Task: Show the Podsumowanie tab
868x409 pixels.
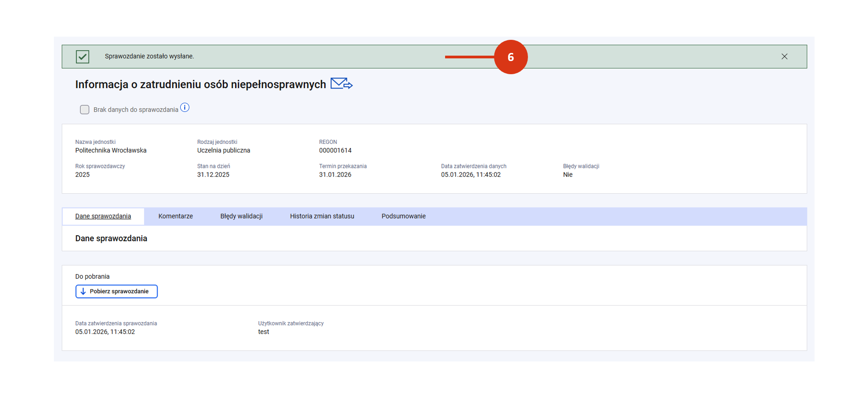Action: pyautogui.click(x=403, y=216)
